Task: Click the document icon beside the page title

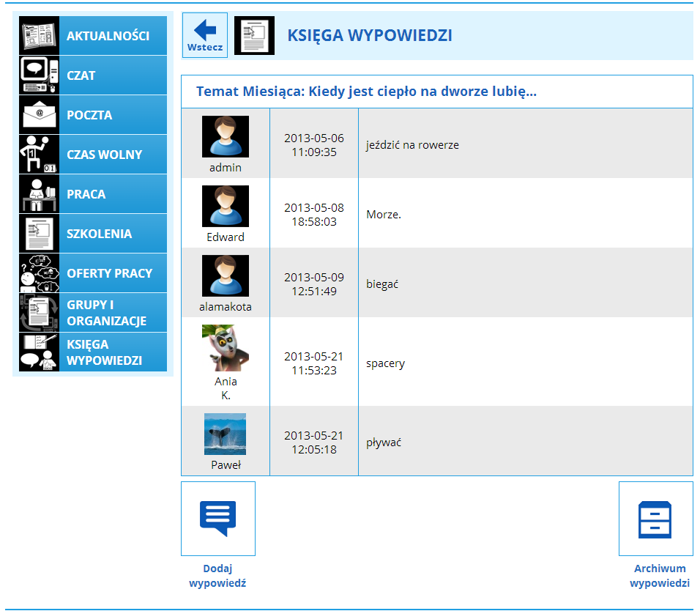Action: point(255,35)
